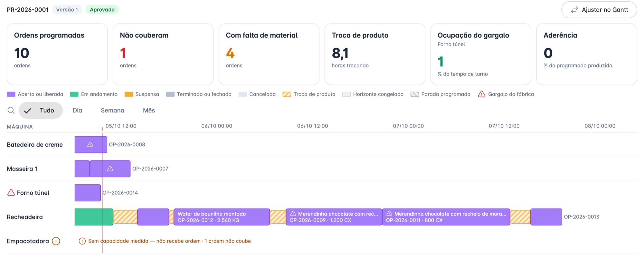Viewport: 644px width, 258px height.
Task: Click the Ajustar no Gantt button
Action: click(599, 10)
